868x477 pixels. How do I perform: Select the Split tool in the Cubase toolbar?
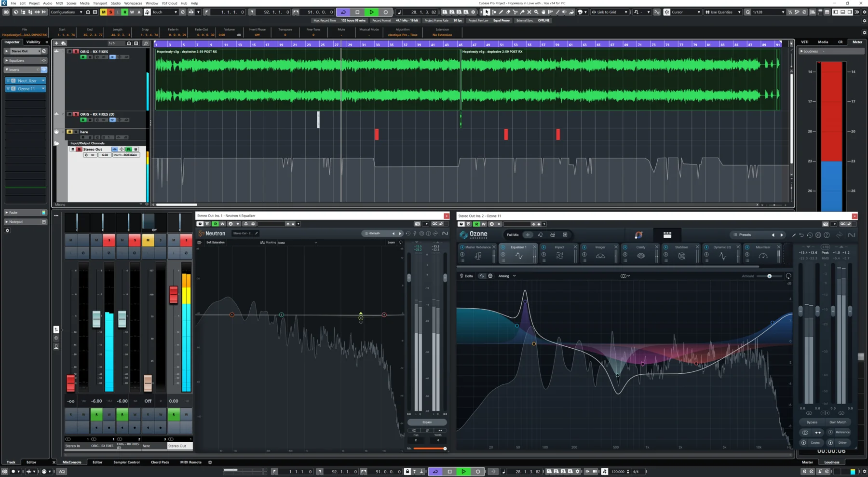[515, 12]
